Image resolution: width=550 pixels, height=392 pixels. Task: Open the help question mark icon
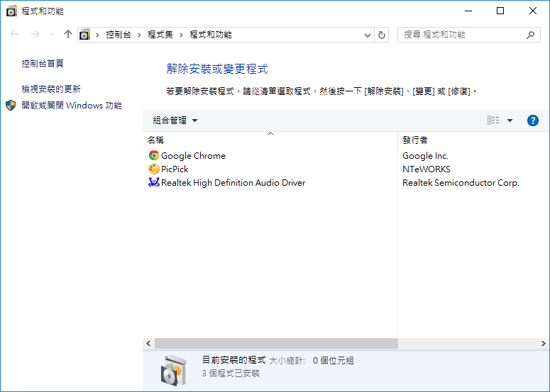pyautogui.click(x=532, y=121)
